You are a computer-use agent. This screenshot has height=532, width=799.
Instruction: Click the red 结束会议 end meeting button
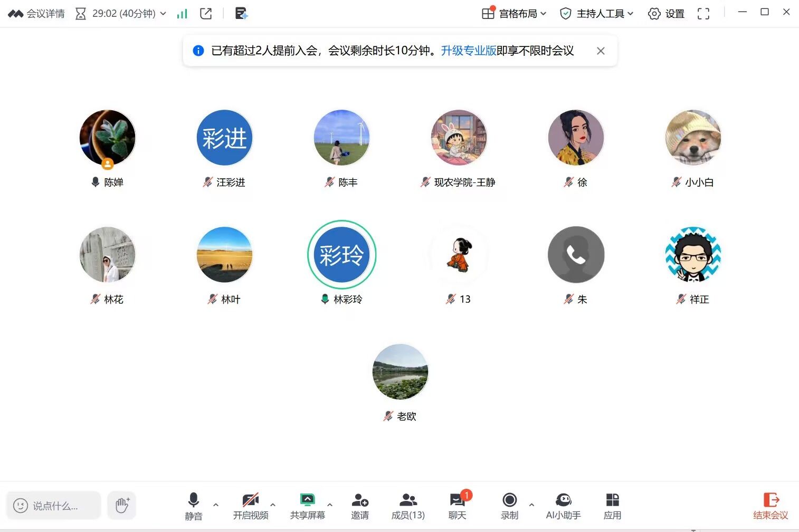tap(771, 506)
